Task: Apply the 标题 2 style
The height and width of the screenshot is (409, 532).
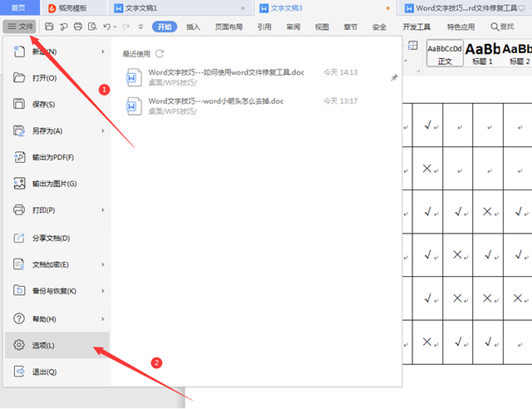Action: pos(517,54)
